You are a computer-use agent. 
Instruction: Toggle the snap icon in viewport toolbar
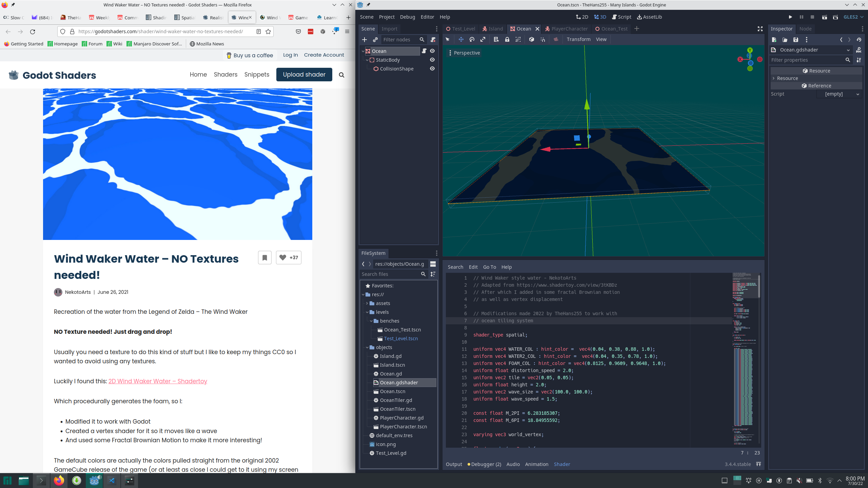(542, 39)
